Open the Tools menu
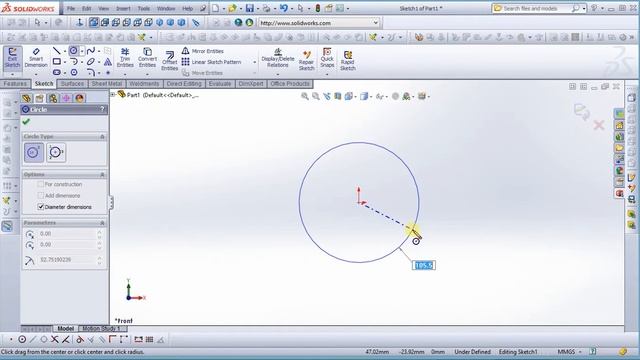The image size is (640, 360). click(x=144, y=8)
